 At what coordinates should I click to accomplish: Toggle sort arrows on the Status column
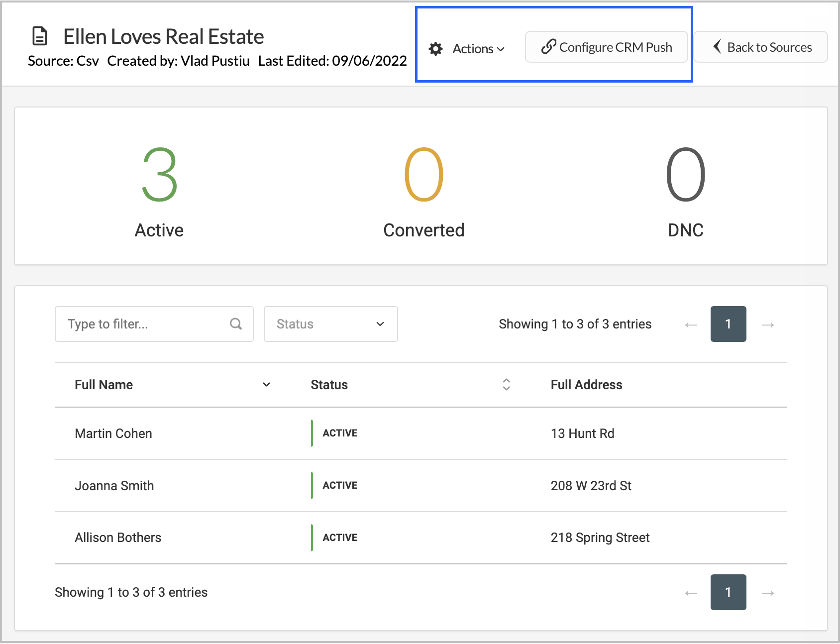coord(506,384)
